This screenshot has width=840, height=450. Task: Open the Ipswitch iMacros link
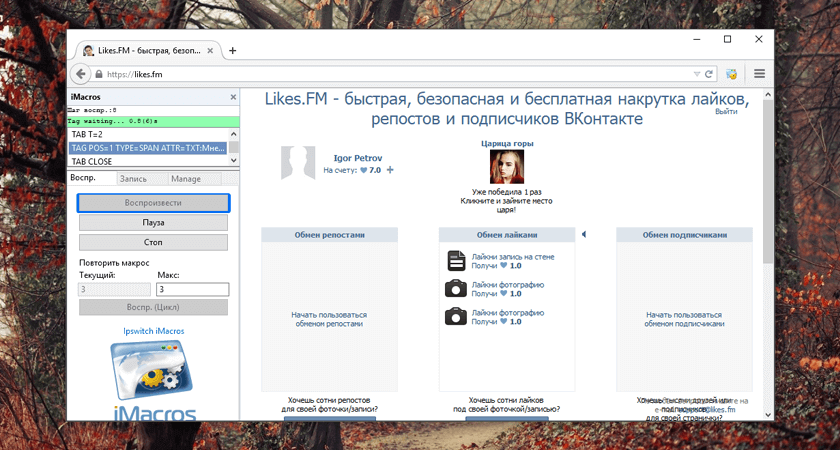153,331
